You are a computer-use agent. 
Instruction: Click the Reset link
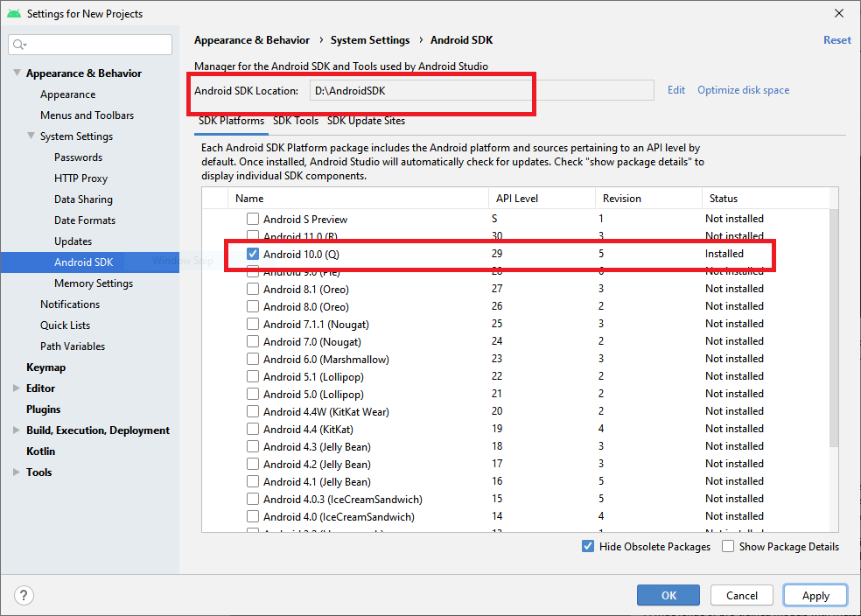coord(836,40)
